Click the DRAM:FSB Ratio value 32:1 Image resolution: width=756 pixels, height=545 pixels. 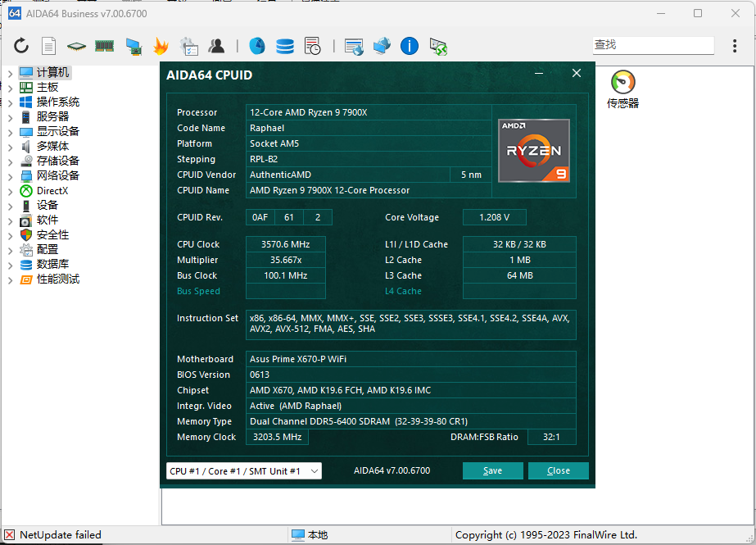(551, 437)
